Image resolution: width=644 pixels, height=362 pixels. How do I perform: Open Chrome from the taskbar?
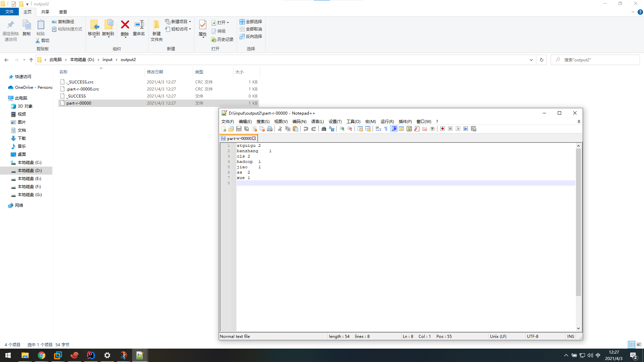click(42, 355)
